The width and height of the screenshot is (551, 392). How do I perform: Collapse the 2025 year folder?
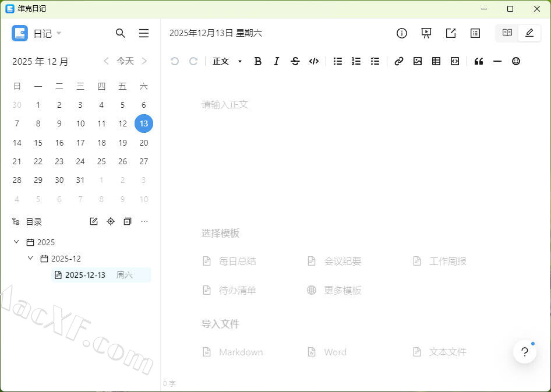(x=16, y=242)
